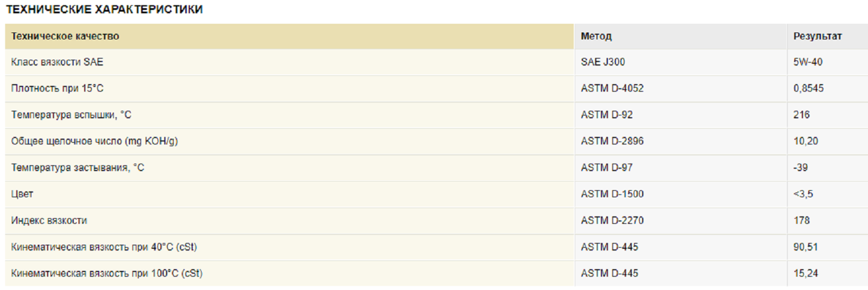Viewport: 868px width, 290px height.
Task: Select the 'Плотность при 15°C' row label
Action: (57, 89)
